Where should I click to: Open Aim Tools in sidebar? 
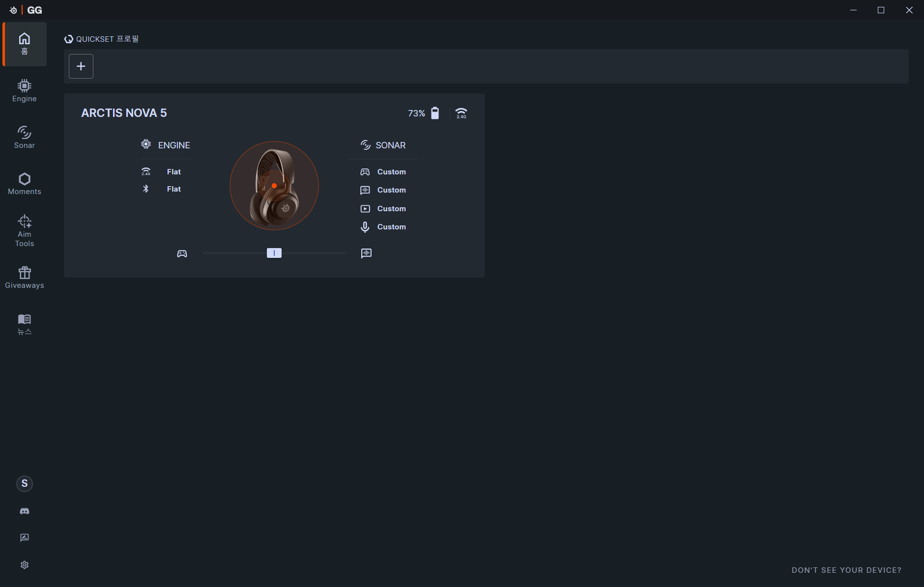click(25, 231)
